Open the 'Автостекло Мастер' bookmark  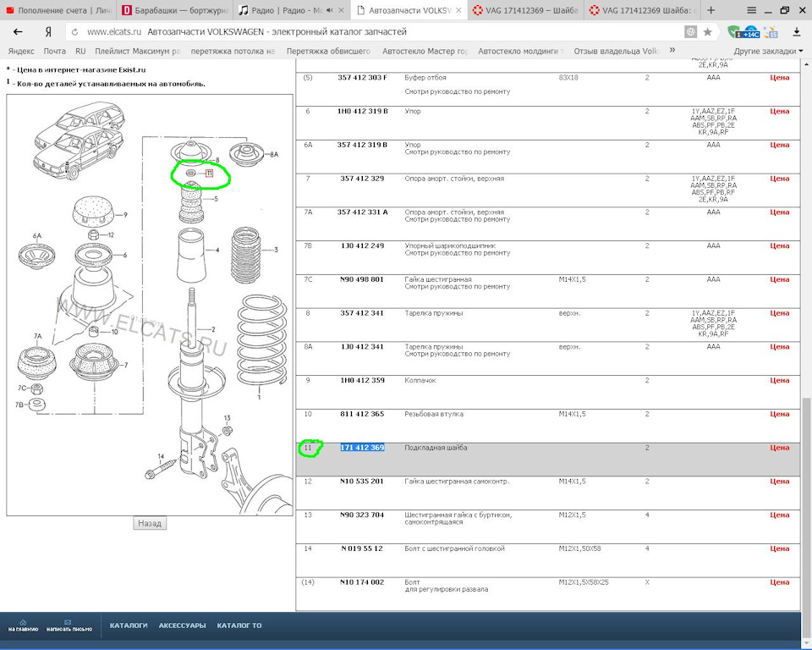(x=425, y=51)
